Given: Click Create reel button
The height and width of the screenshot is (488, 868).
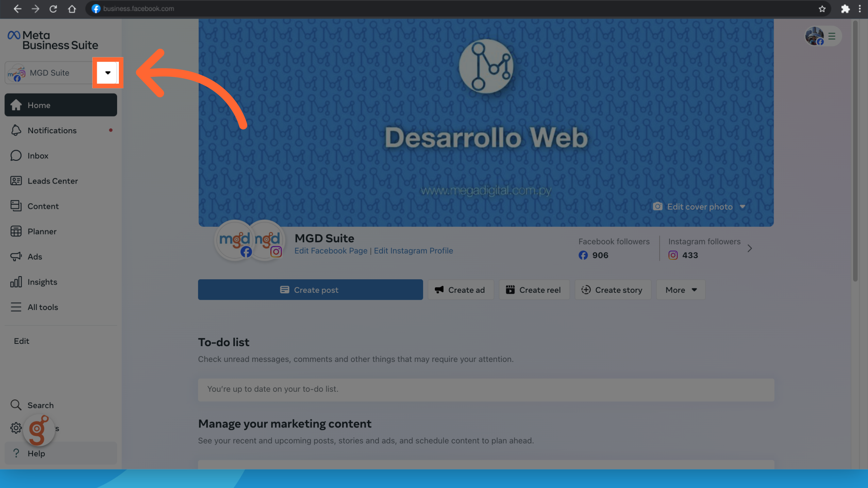Looking at the screenshot, I should tap(534, 290).
